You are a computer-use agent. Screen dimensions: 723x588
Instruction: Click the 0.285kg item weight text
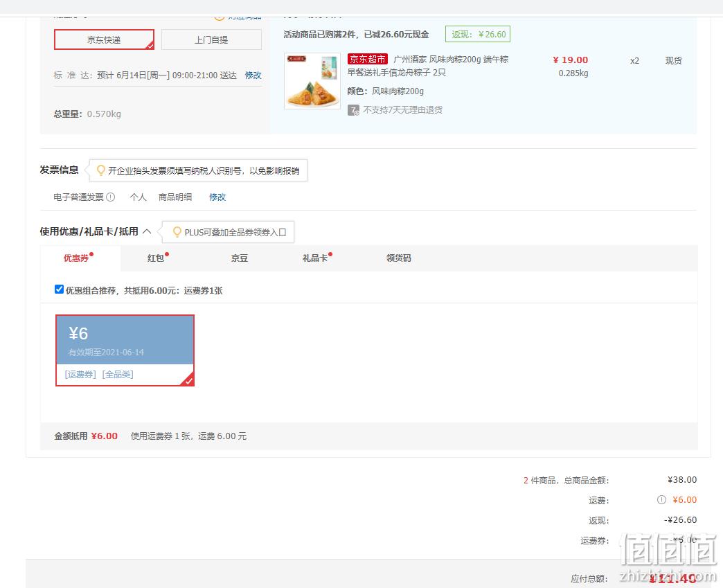coord(573,73)
